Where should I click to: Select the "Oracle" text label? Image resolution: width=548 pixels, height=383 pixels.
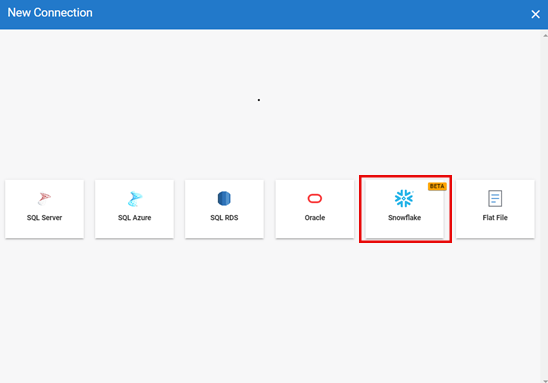point(315,218)
